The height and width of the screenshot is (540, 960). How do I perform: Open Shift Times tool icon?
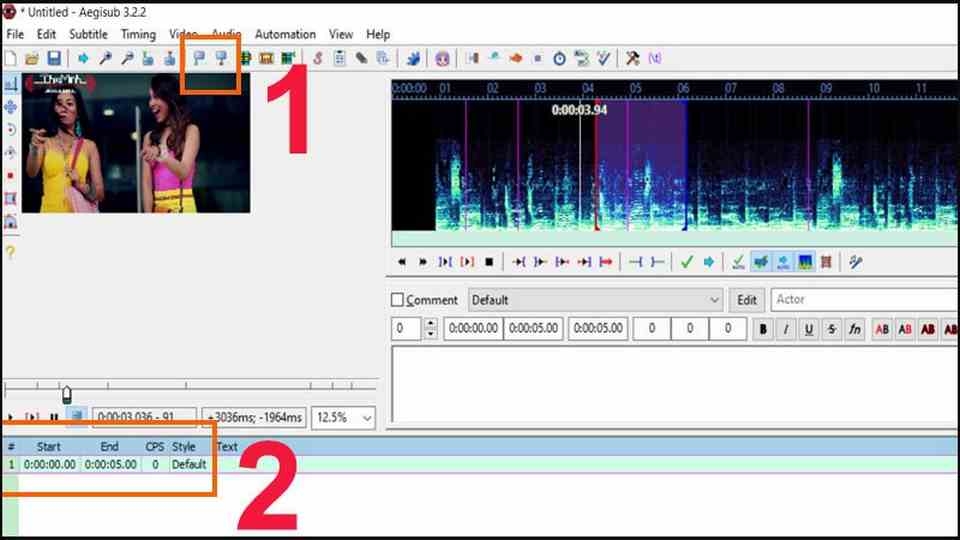472,59
